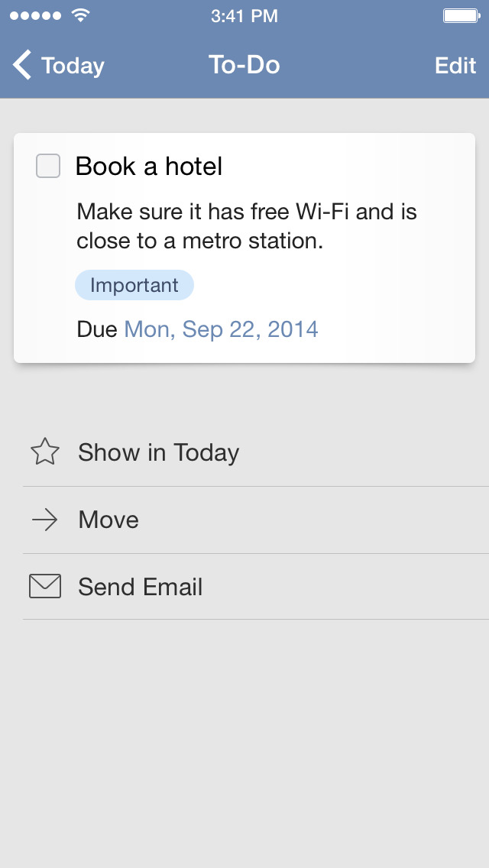Tap the envelope Send Email icon
489x868 pixels.
click(45, 587)
